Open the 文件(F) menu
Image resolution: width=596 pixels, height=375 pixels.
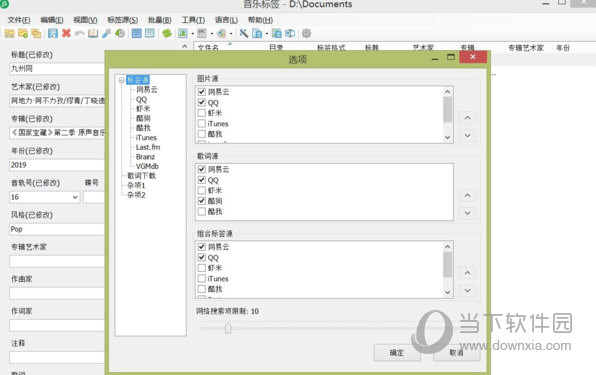point(19,20)
